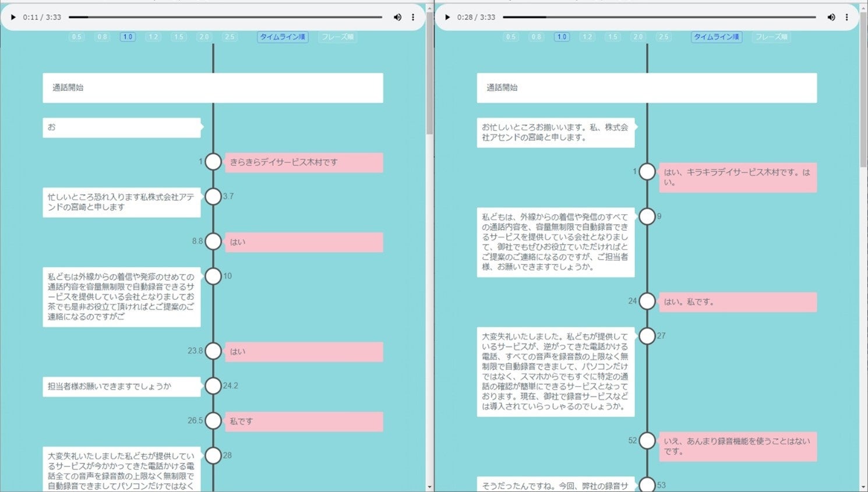Viewport: 868px width, 492px height.
Task: Select right 大変失礼いたしました bubble
Action: pos(556,371)
